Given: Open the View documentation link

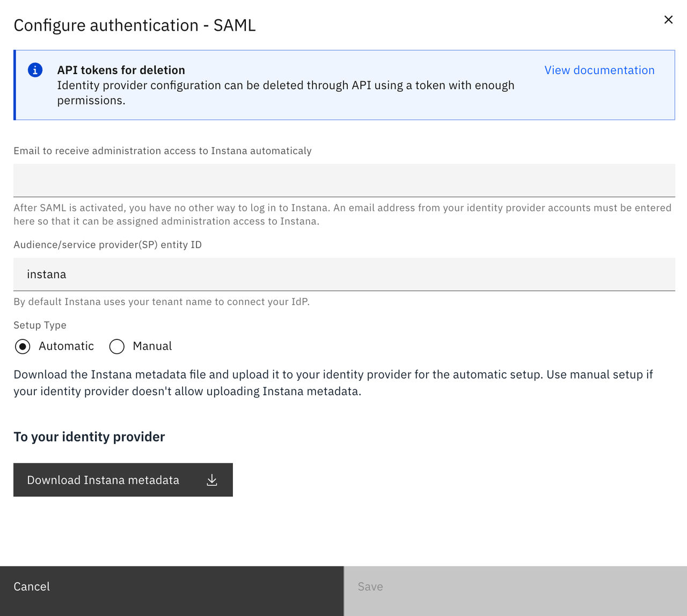Looking at the screenshot, I should click(600, 70).
